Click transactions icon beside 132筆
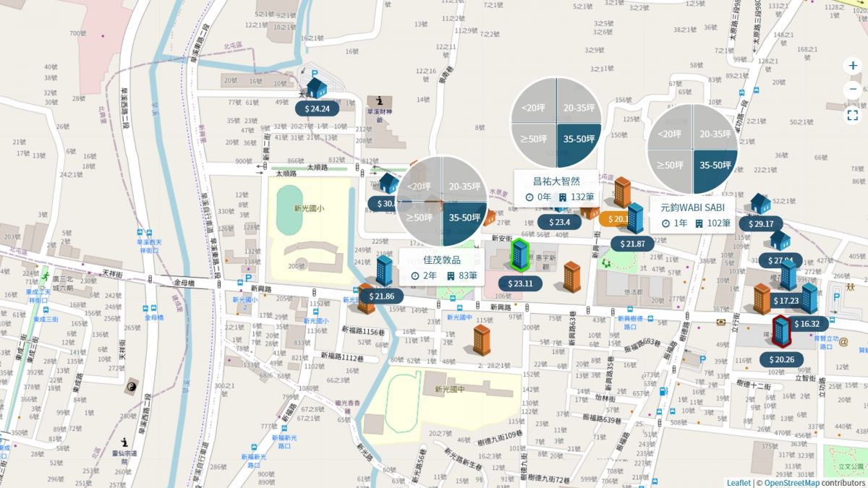This screenshot has height=488, width=868. pyautogui.click(x=562, y=197)
